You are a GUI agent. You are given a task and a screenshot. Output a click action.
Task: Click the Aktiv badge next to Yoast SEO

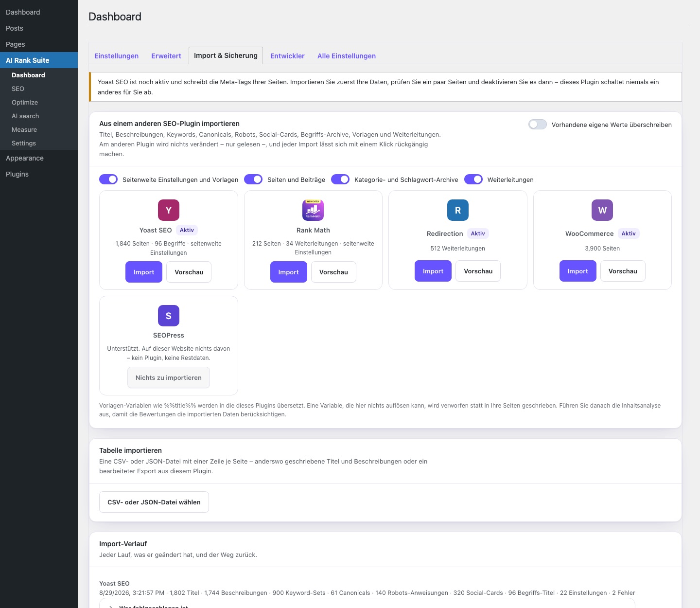187,230
